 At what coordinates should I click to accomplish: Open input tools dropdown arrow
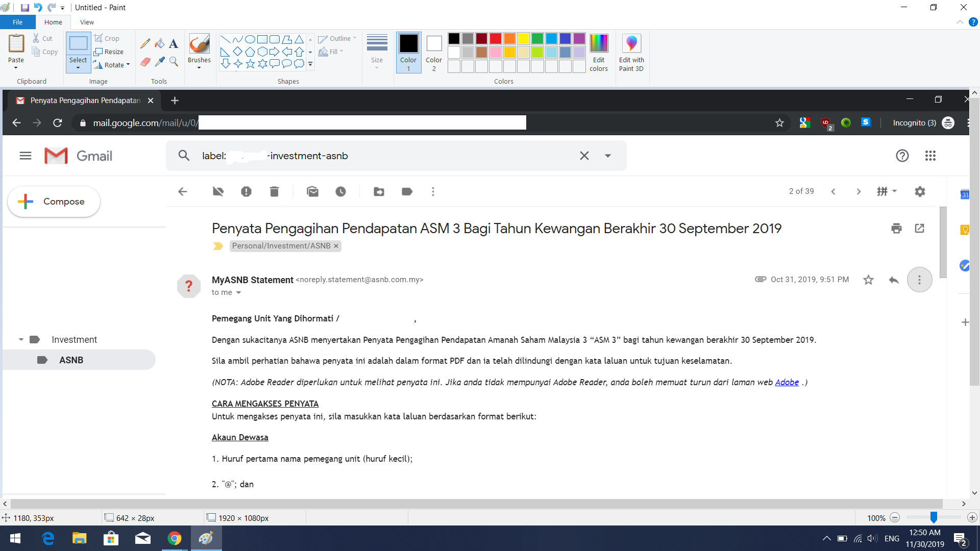(895, 191)
